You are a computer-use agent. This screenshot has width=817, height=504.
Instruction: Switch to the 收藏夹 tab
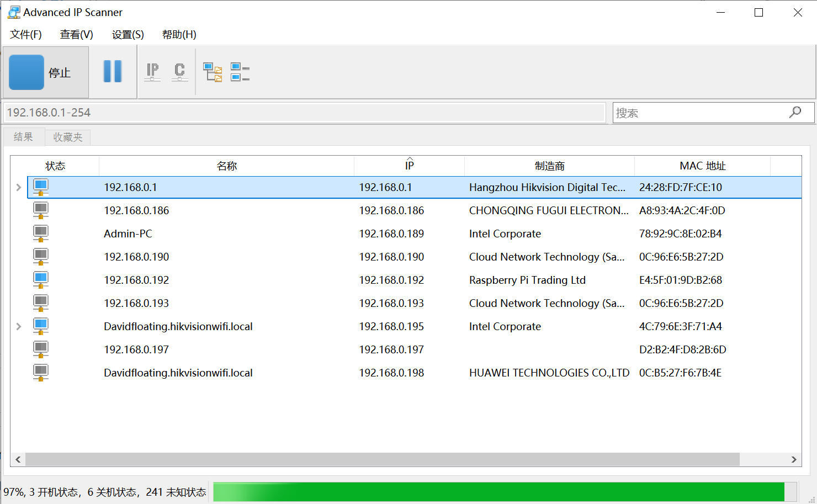[68, 137]
